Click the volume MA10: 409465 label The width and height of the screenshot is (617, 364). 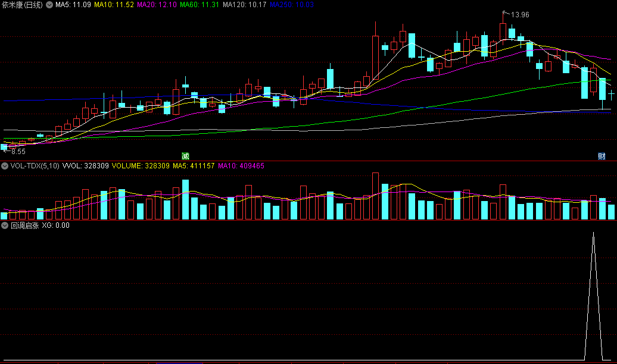pyautogui.click(x=241, y=166)
